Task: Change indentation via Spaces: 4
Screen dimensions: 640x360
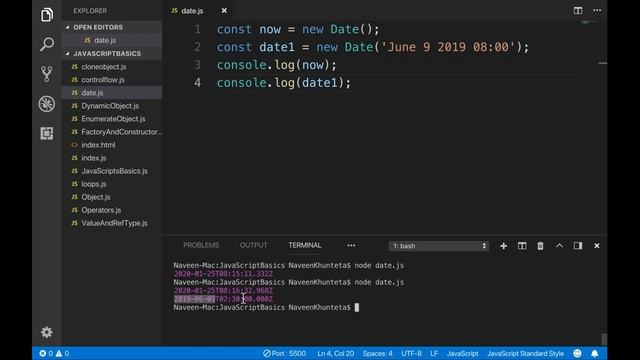Action: click(378, 353)
